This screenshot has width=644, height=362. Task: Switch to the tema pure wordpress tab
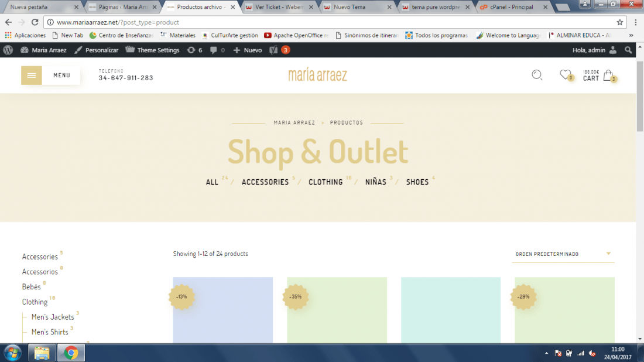click(436, 7)
